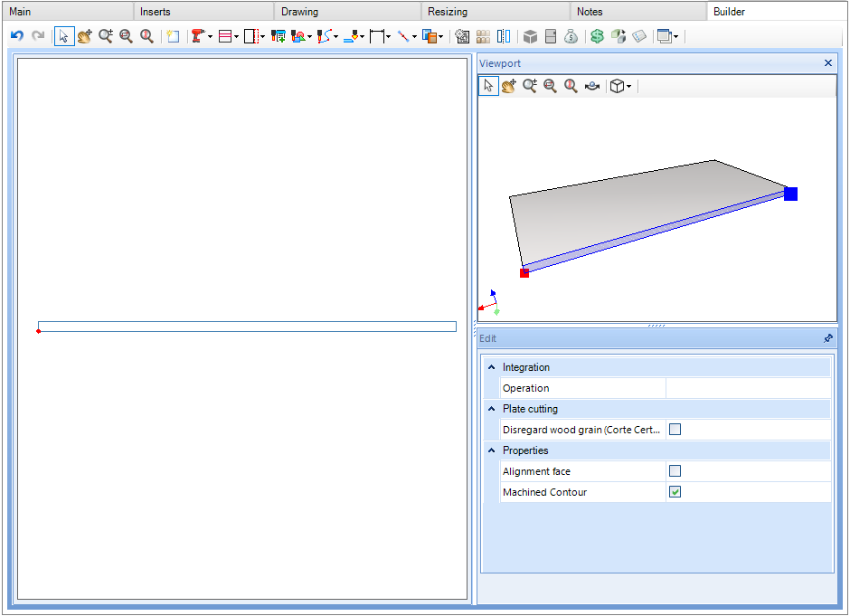The image size is (850, 616).
Task: Click the grey Redo arrow
Action: (x=38, y=36)
